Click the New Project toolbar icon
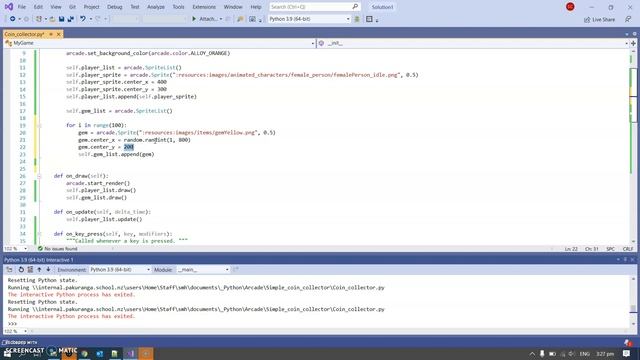 [x=39, y=19]
